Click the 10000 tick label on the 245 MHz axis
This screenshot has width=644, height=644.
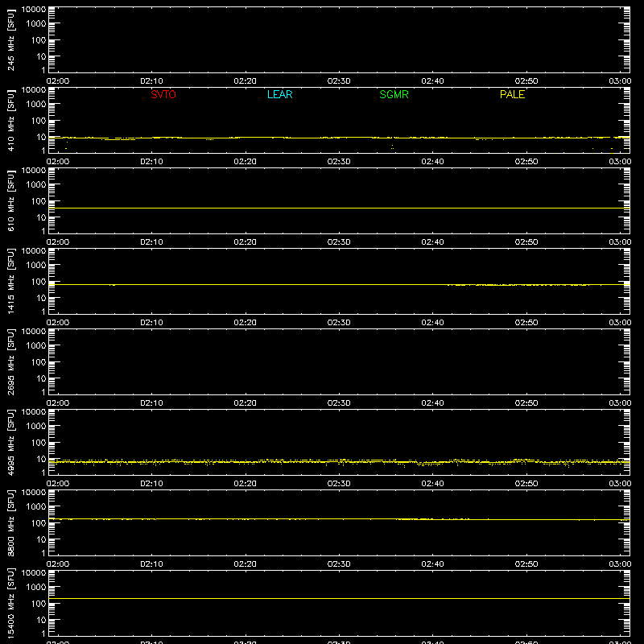point(34,10)
